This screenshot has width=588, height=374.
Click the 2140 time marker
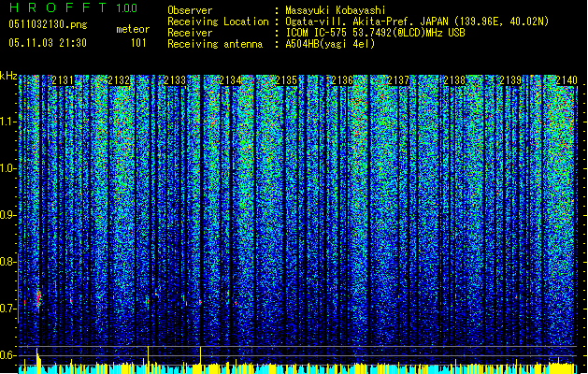click(x=566, y=80)
